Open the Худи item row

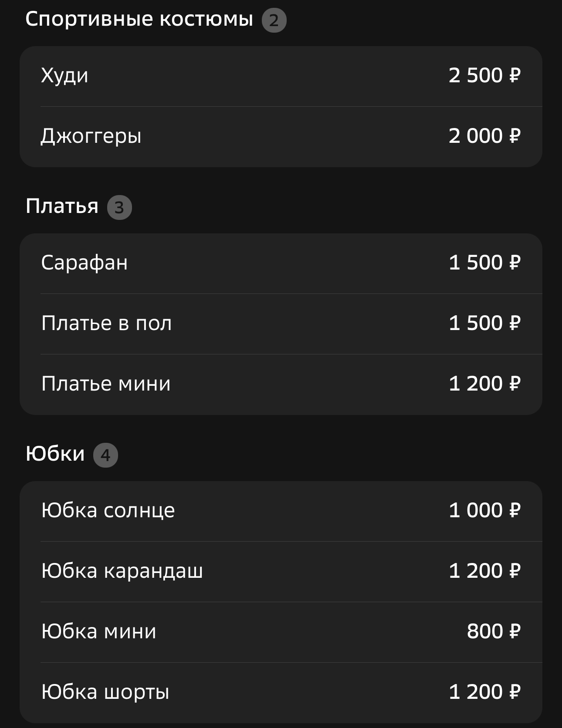281,76
